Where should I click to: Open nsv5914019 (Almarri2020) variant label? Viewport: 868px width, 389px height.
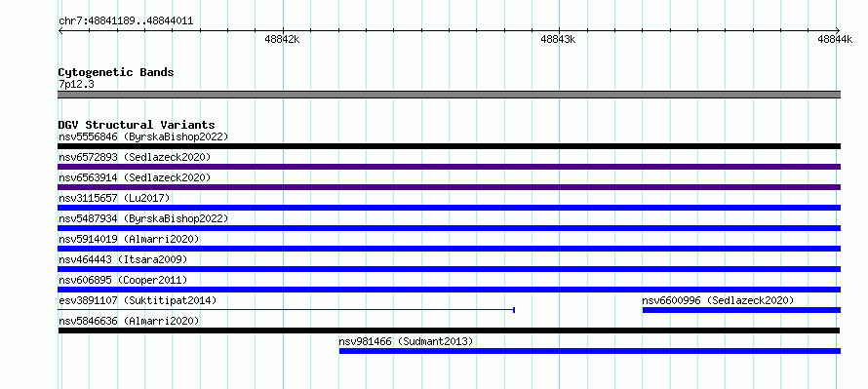pyautogui.click(x=129, y=239)
